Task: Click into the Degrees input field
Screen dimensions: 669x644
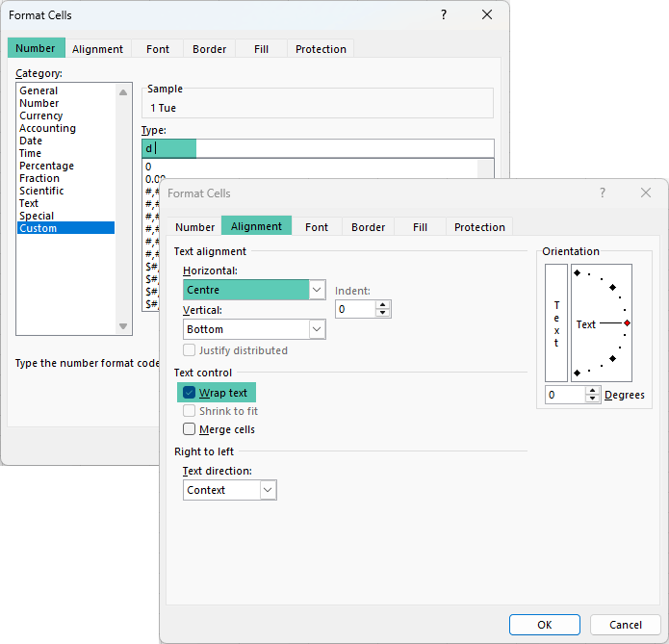Action: point(565,395)
